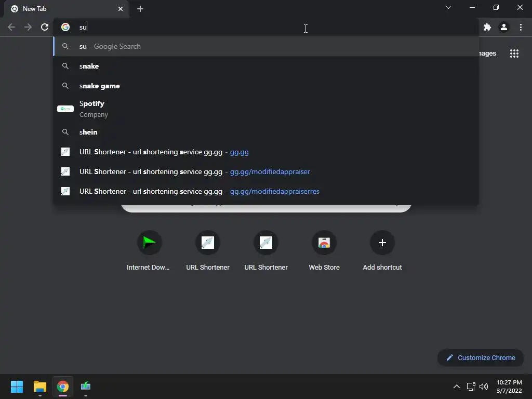Screen dimensions: 532x399
Task: Click the Customize Chrome button
Action: click(x=481, y=357)
